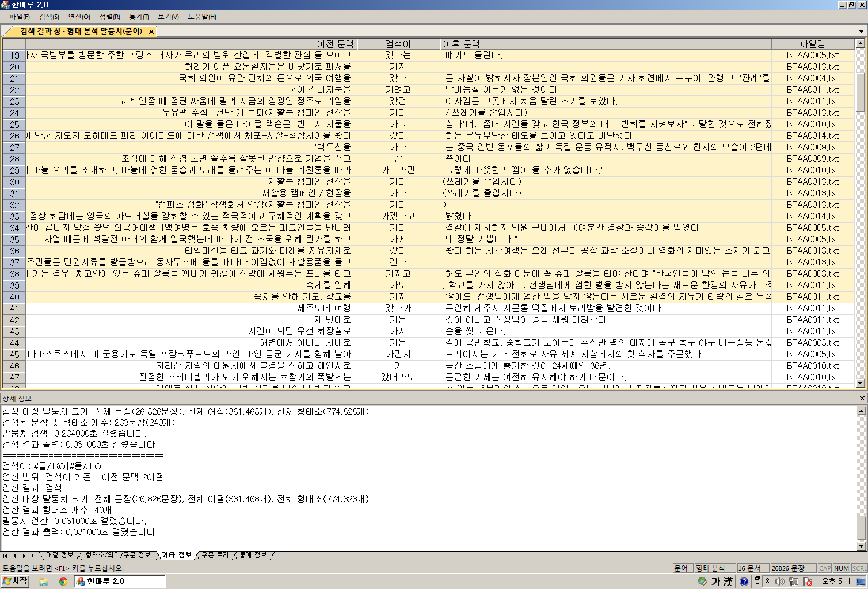Click search word cell 갔더라도
The height and width of the screenshot is (589, 868).
point(398,377)
